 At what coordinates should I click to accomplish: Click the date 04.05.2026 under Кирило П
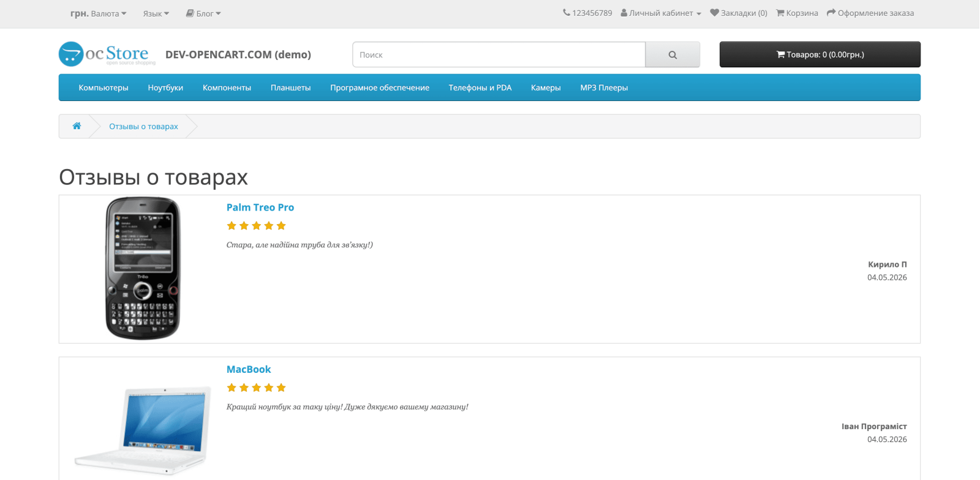(887, 277)
